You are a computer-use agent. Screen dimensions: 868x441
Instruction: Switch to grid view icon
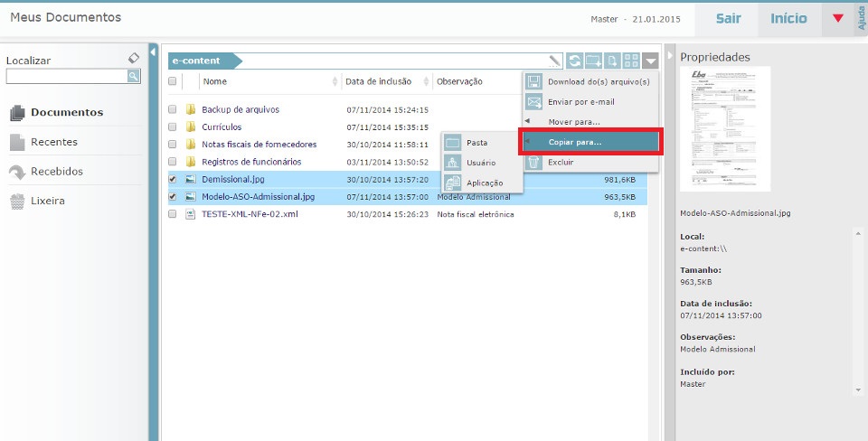click(x=632, y=61)
